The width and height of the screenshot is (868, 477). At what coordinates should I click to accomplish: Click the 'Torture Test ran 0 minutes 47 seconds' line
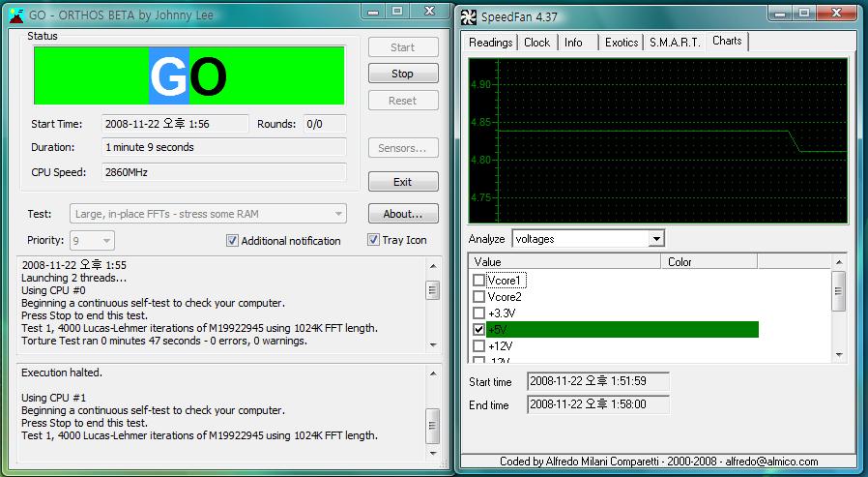[x=164, y=341]
